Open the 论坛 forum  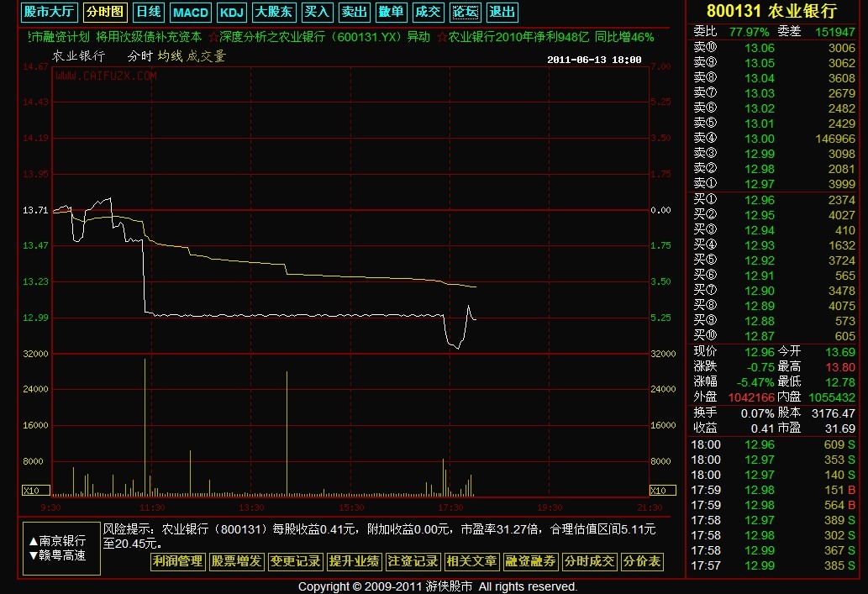coord(466,12)
